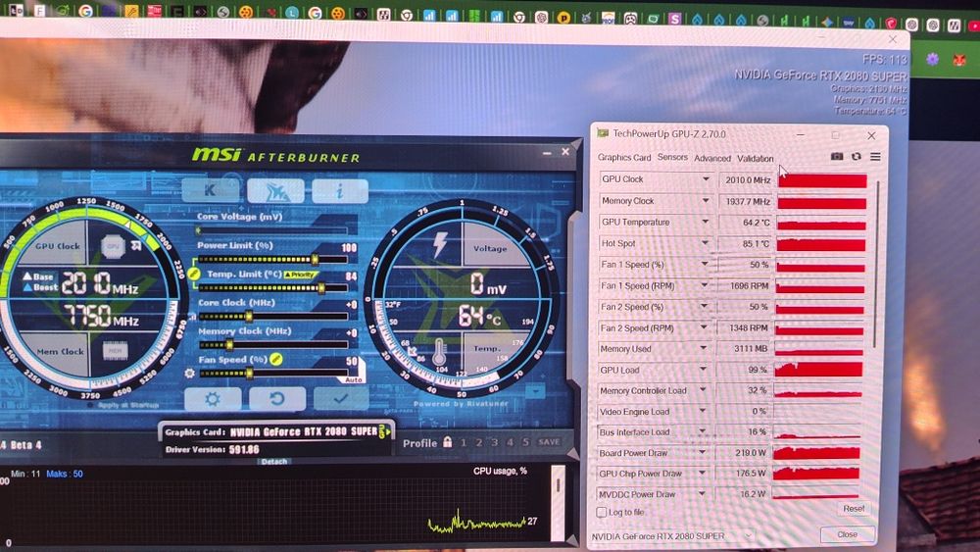This screenshot has height=552, width=980.
Task: Click the GPU chip icon on clock gauge
Action: (113, 246)
